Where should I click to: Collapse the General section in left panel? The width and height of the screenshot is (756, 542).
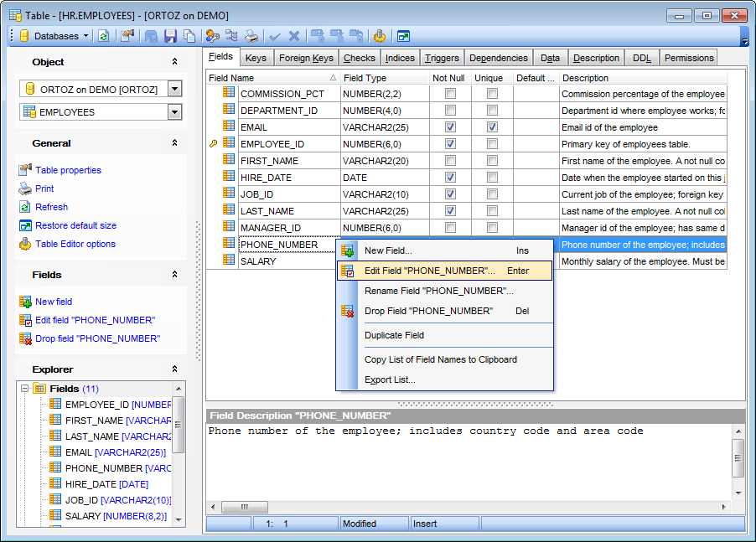coord(174,143)
